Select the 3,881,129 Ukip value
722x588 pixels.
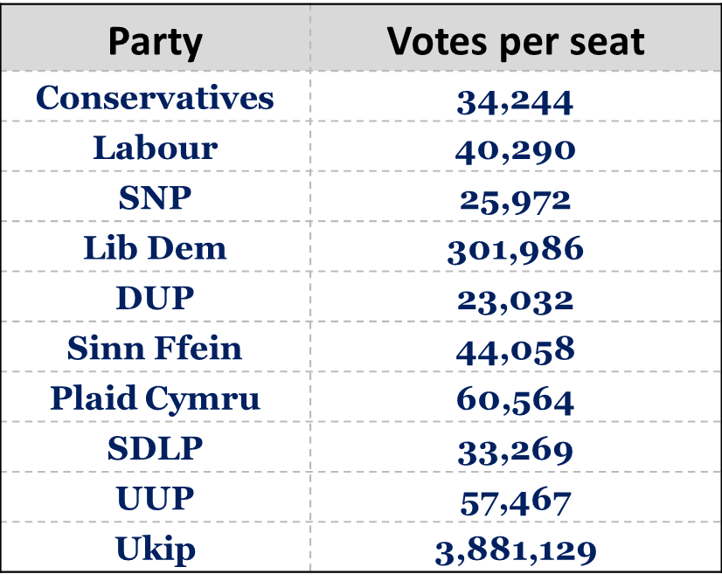coord(516,552)
